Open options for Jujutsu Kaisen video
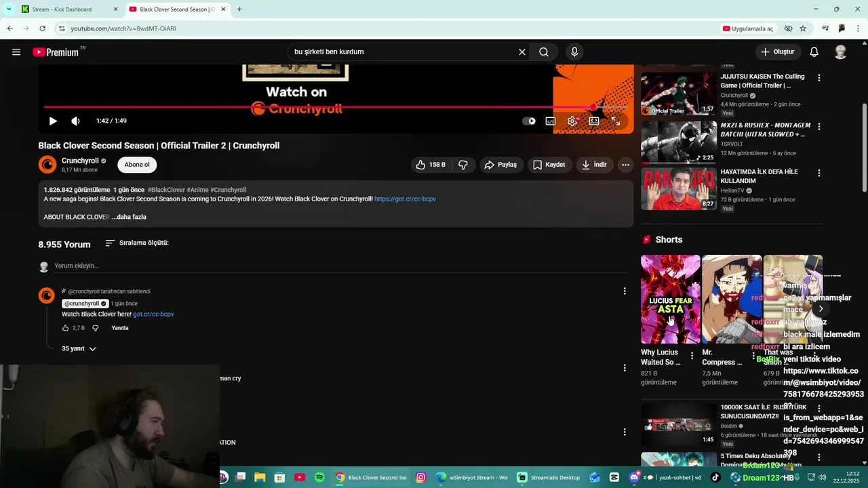The width and height of the screenshot is (868, 488). pos(818,78)
